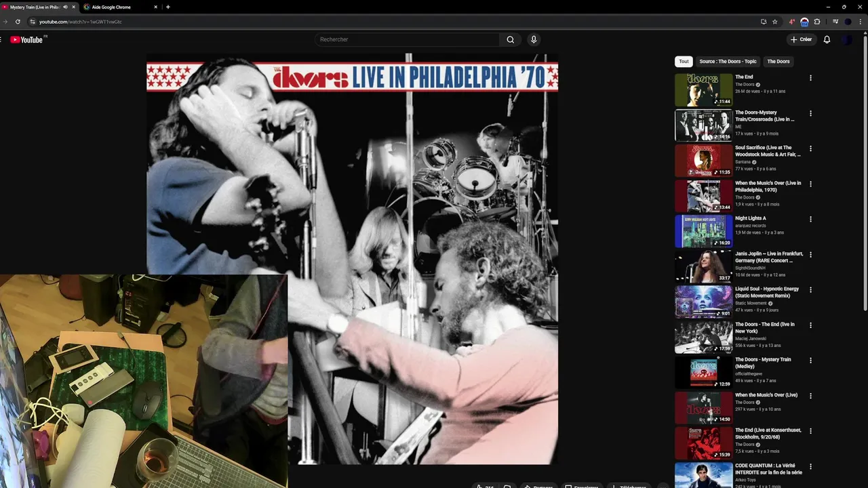
Task: Open options for 'Mystery Train (Medley)' video
Action: pyautogui.click(x=810, y=360)
